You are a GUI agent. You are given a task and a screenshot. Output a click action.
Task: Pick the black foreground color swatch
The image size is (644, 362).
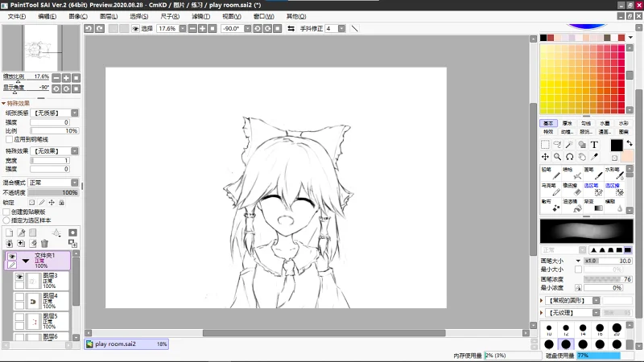click(x=617, y=146)
